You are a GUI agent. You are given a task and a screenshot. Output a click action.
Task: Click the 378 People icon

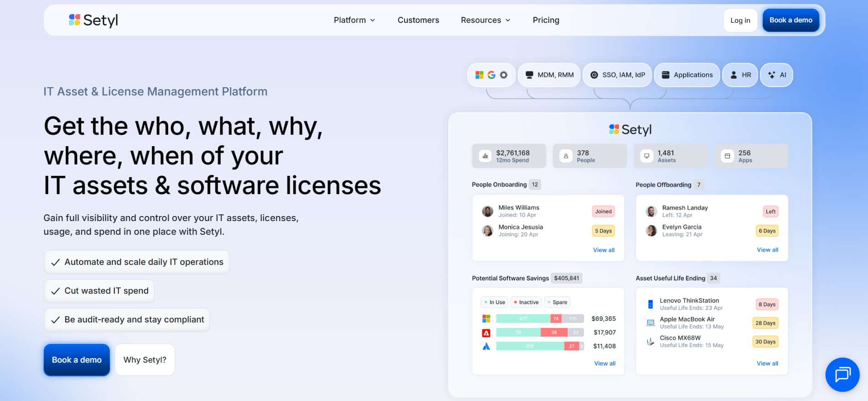click(x=566, y=156)
